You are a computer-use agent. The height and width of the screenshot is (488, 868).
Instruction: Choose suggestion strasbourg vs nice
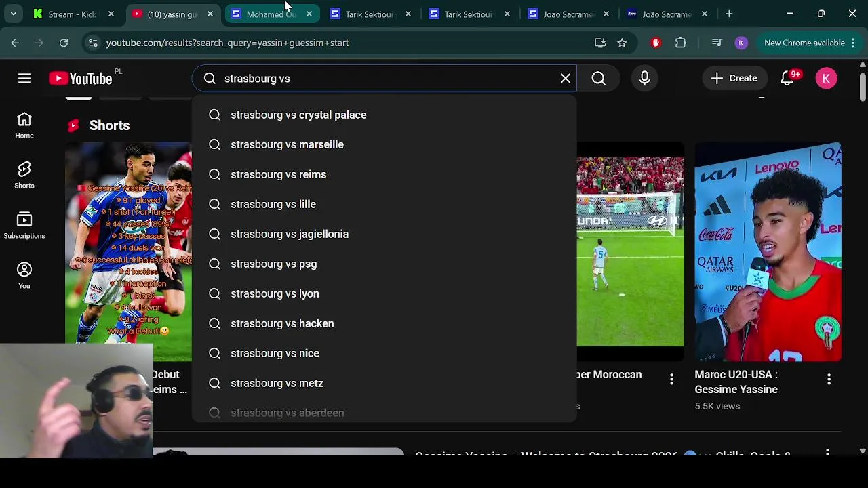tap(384, 353)
